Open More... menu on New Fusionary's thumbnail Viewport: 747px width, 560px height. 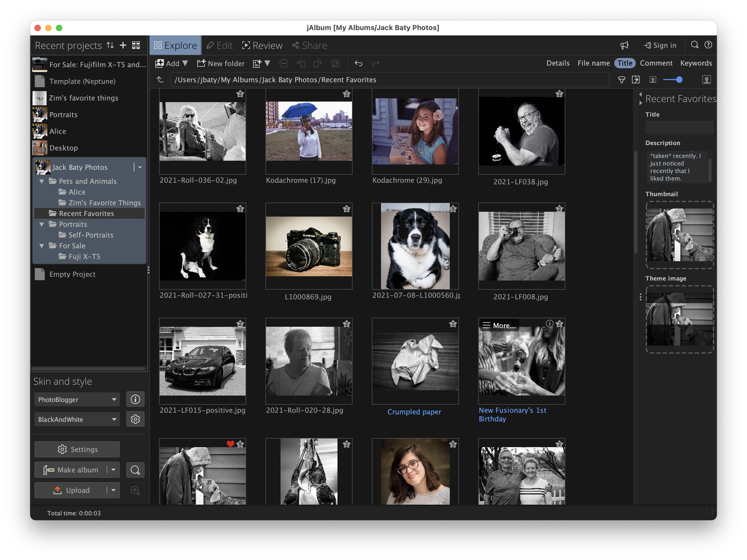pos(499,325)
